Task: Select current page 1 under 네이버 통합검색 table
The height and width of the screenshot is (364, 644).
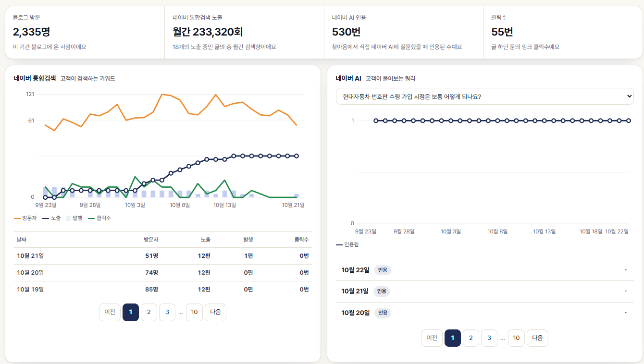Action: pyautogui.click(x=131, y=312)
